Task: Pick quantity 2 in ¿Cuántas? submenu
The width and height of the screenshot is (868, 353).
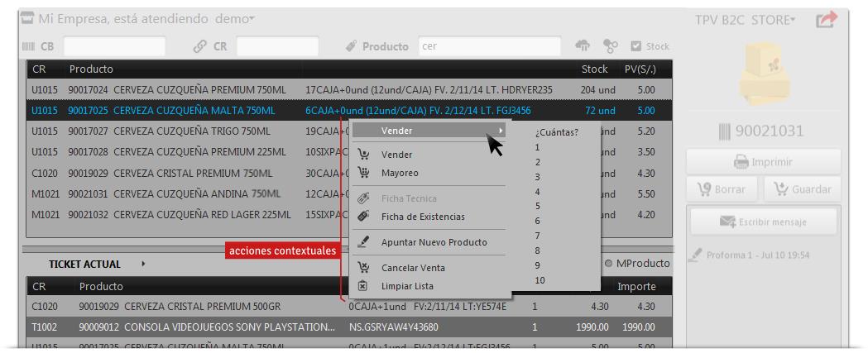Action: pyautogui.click(x=538, y=162)
